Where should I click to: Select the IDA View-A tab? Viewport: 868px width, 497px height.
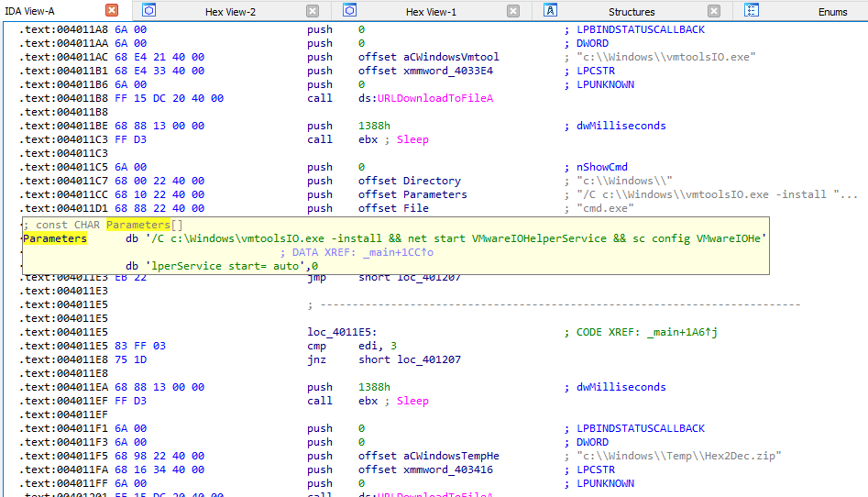coord(30,11)
